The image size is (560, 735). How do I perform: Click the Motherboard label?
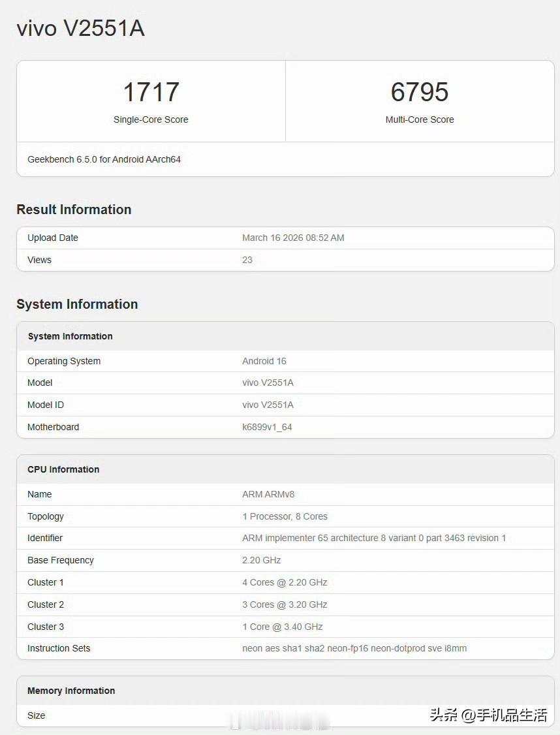click(x=53, y=427)
